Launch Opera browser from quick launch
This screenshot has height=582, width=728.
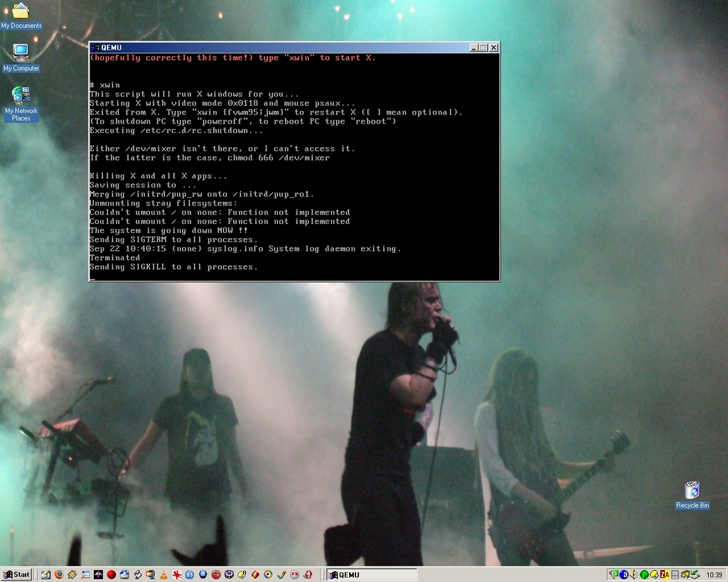307,575
